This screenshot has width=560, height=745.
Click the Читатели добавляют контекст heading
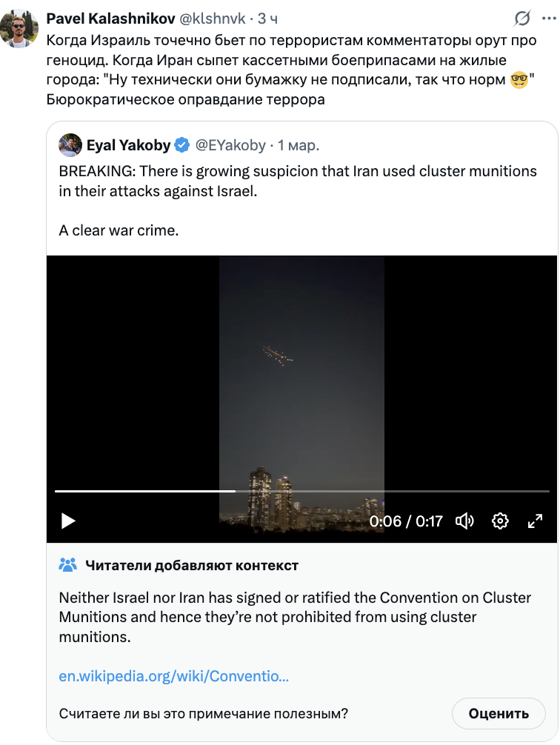pyautogui.click(x=192, y=565)
